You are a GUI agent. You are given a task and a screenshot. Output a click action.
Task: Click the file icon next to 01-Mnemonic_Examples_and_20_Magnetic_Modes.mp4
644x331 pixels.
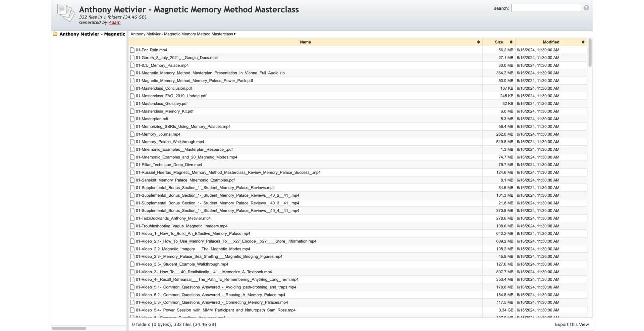[132, 157]
